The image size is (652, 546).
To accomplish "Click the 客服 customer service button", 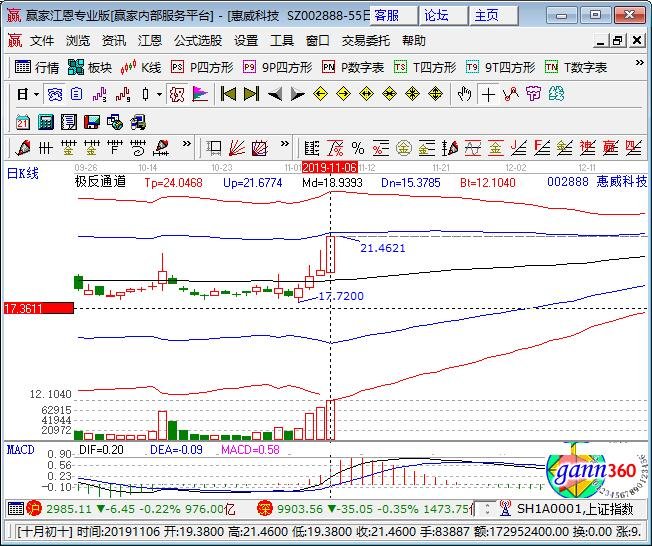I will click(393, 16).
